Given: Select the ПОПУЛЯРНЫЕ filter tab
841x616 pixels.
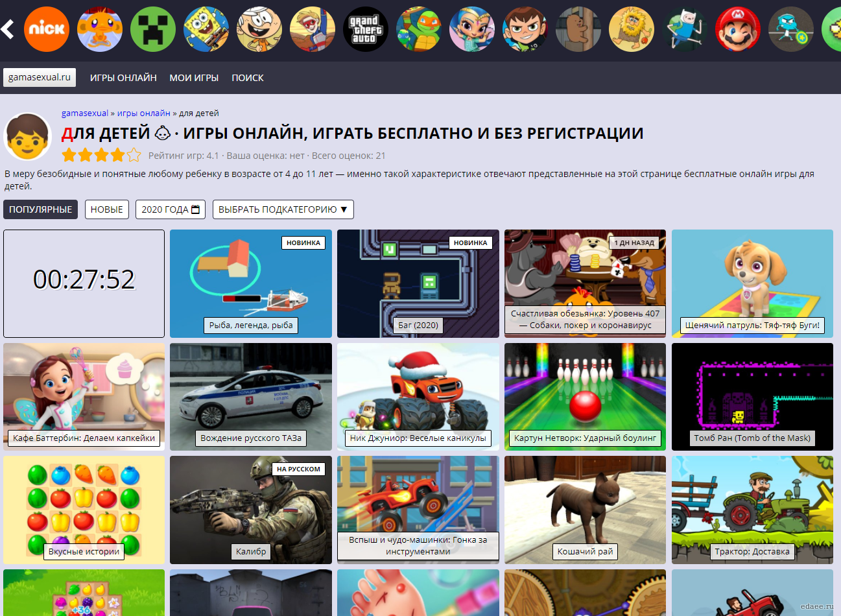Looking at the screenshot, I should [40, 209].
